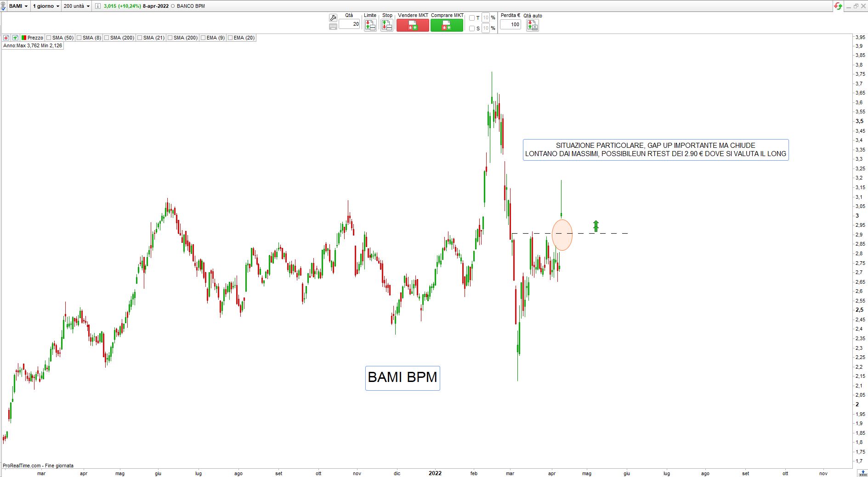Click the Limite order icon
Screen dimensions: 868x477
[370, 25]
